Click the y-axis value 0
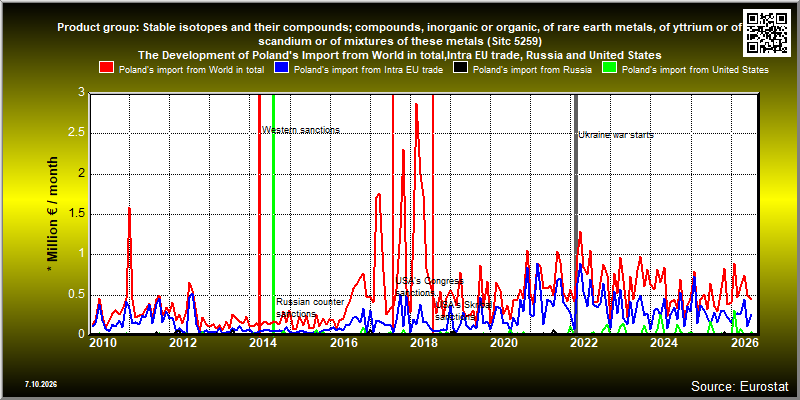 82,335
